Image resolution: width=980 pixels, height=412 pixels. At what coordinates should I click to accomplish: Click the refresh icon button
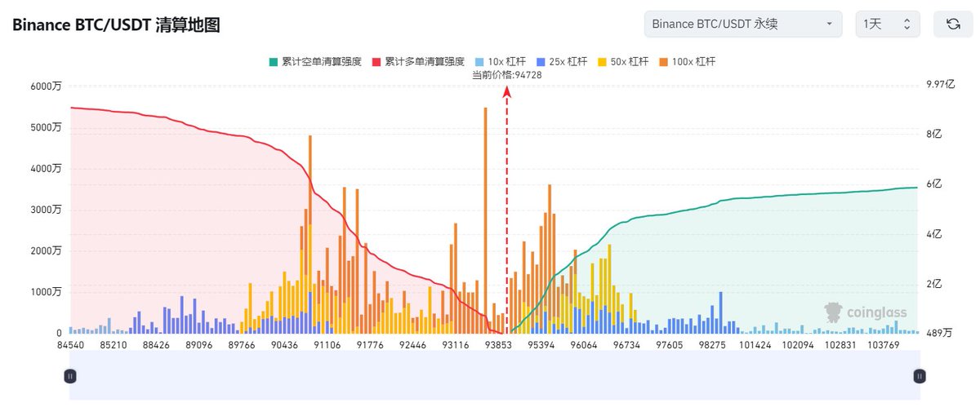pyautogui.click(x=953, y=24)
